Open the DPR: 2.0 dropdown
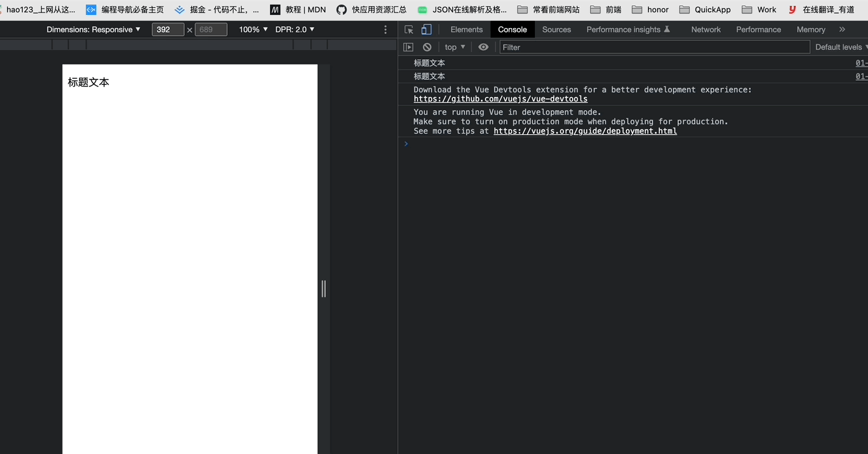This screenshot has height=454, width=868. pos(293,29)
